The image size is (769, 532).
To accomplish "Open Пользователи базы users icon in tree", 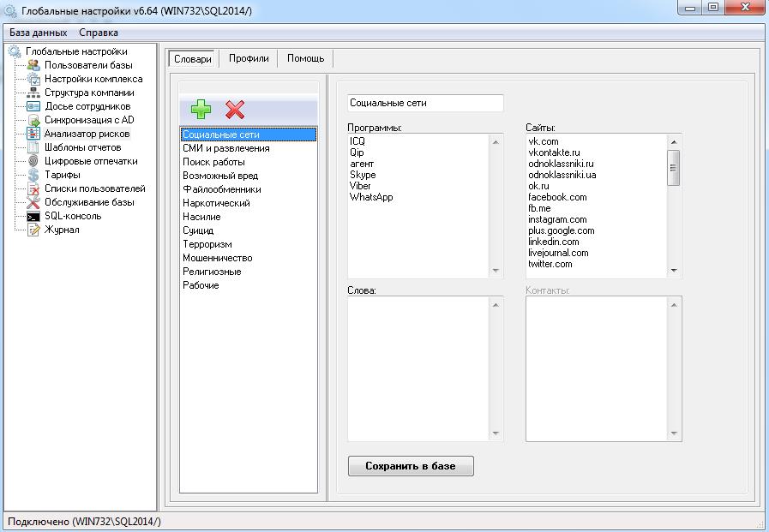I will (x=33, y=65).
